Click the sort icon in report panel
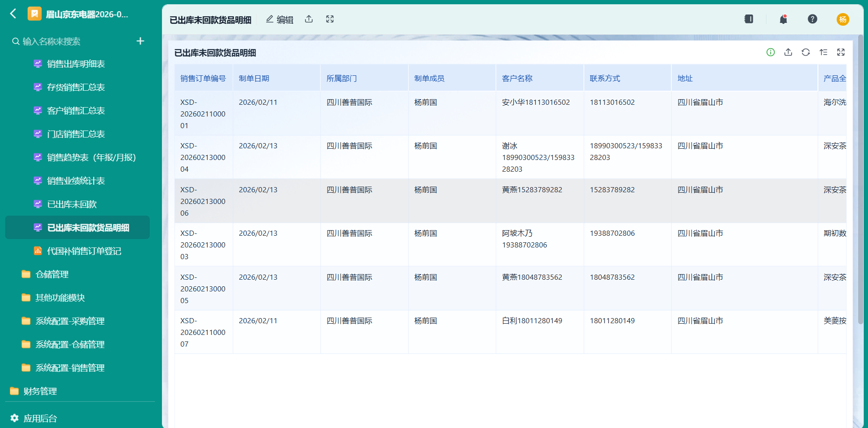Image resolution: width=868 pixels, height=428 pixels. pos(824,52)
